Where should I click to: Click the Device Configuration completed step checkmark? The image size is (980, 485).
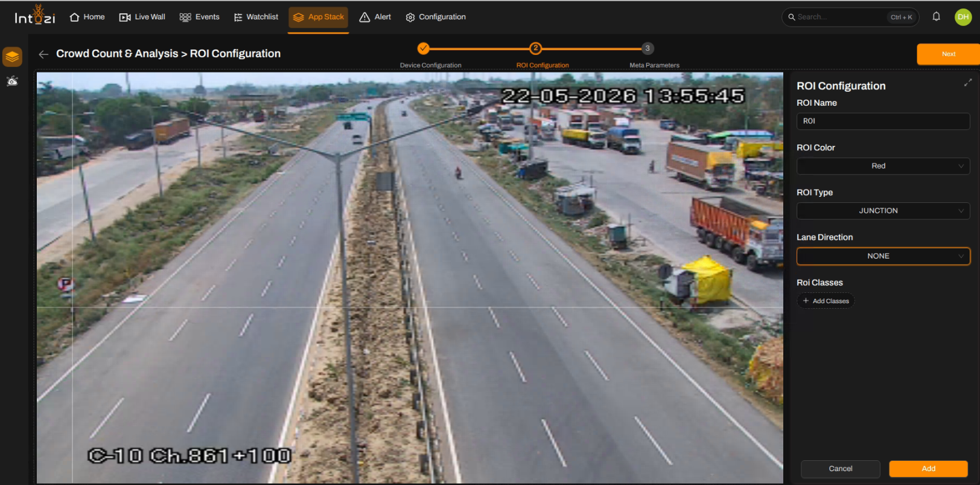tap(424, 48)
